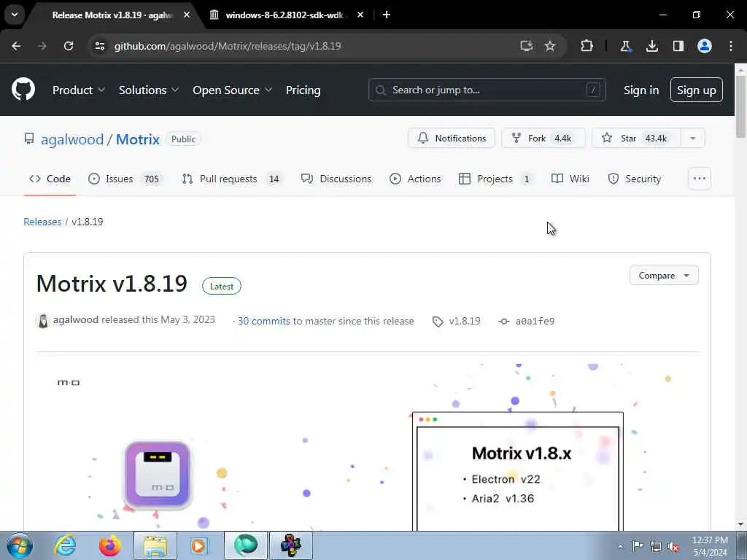Click the commit a0a1fe9 hash
The width and height of the screenshot is (747, 560).
(535, 322)
